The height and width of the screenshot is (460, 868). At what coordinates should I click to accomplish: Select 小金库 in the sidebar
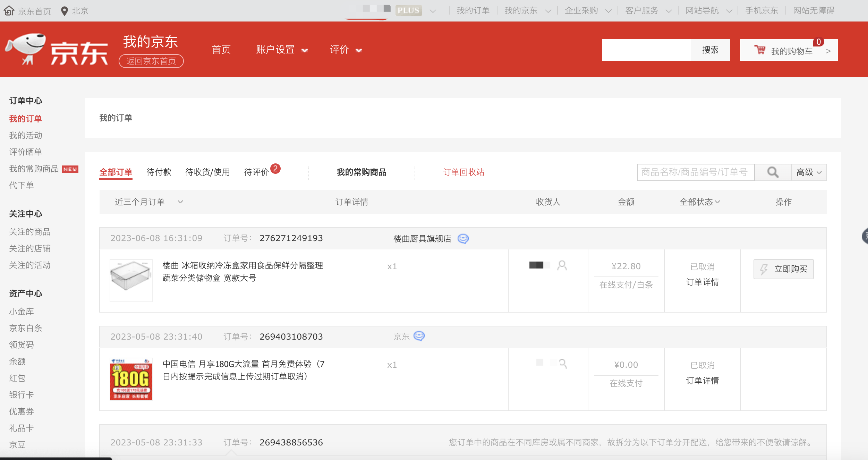coord(22,312)
